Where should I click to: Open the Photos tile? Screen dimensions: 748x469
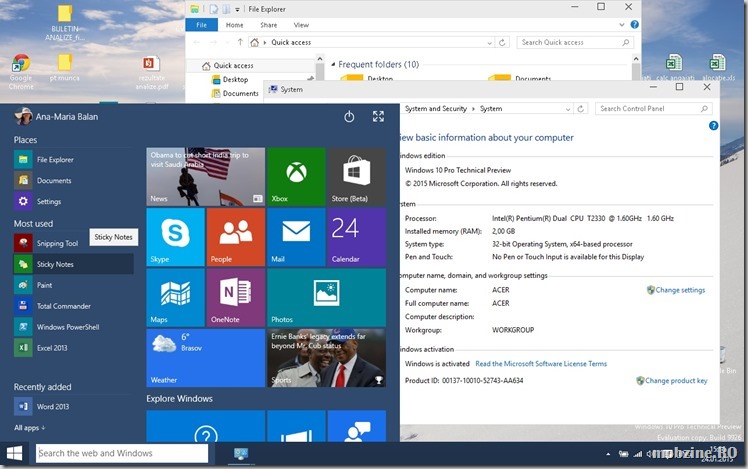(x=327, y=297)
